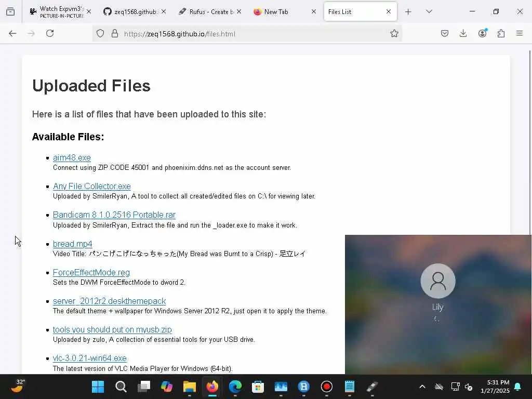Image resolution: width=532 pixels, height=399 pixels.
Task: Open the extensions puzzle icon
Action: [501, 33]
